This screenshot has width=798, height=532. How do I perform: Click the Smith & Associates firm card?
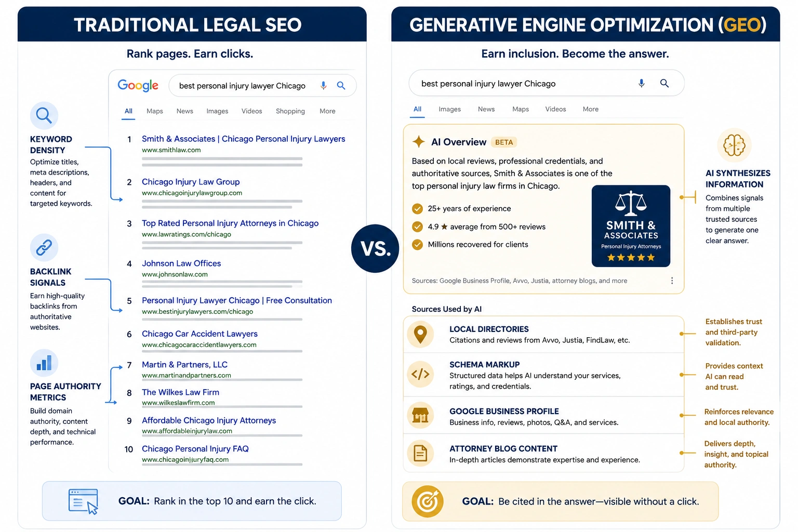631,226
